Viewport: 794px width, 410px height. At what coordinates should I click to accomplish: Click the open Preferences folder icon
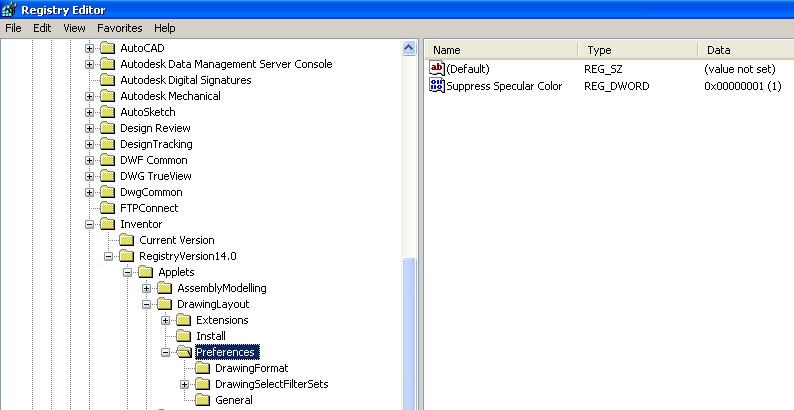pyautogui.click(x=184, y=352)
